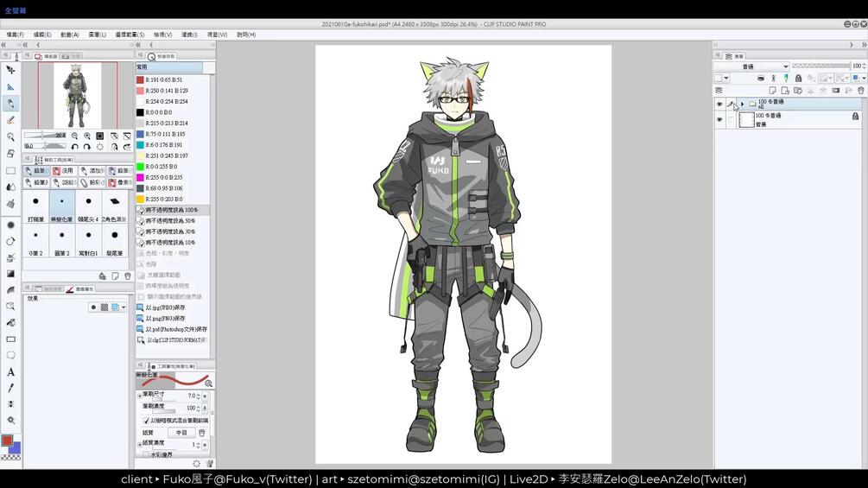Image resolution: width=868 pixels, height=488 pixels.
Task: Click fit-to-screen icon in Navigator
Action: (100, 136)
